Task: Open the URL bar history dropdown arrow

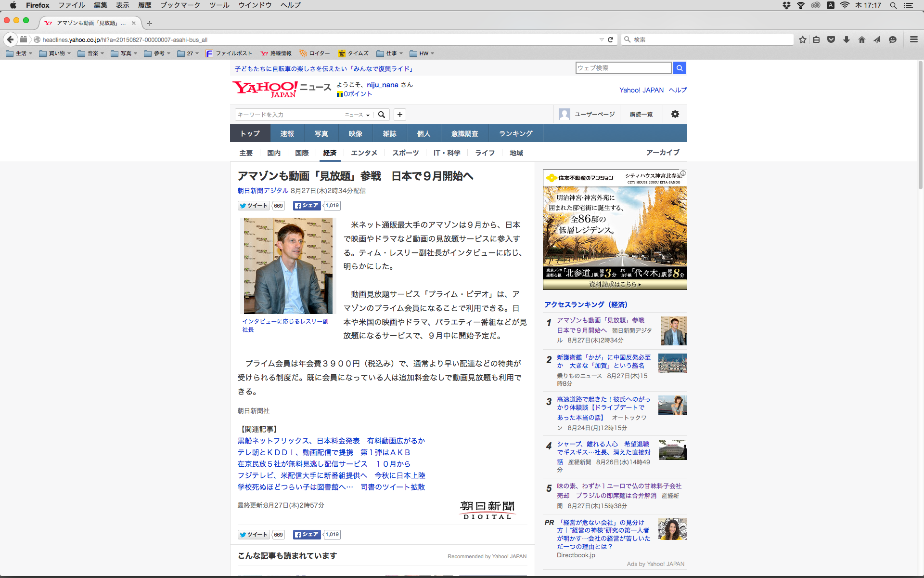Action: 601,39
